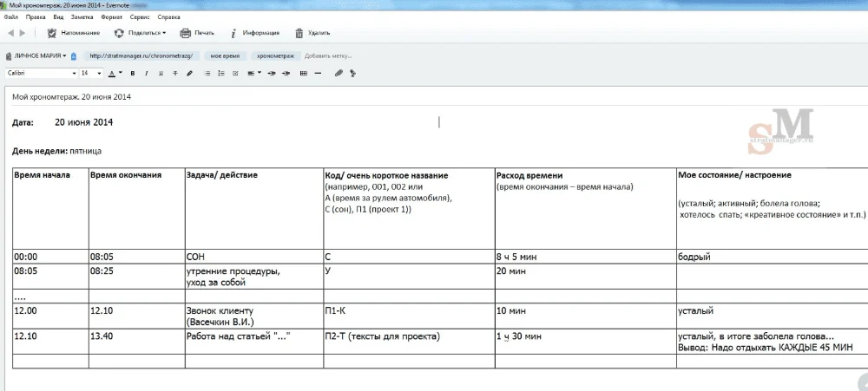868x391 pixels.
Task: Toggle italic formatting
Action: 147,73
